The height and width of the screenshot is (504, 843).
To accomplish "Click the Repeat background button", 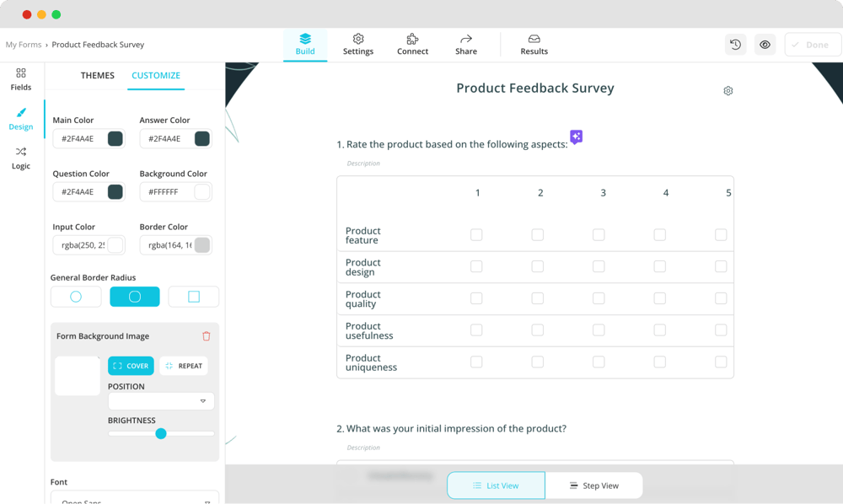I will [183, 366].
